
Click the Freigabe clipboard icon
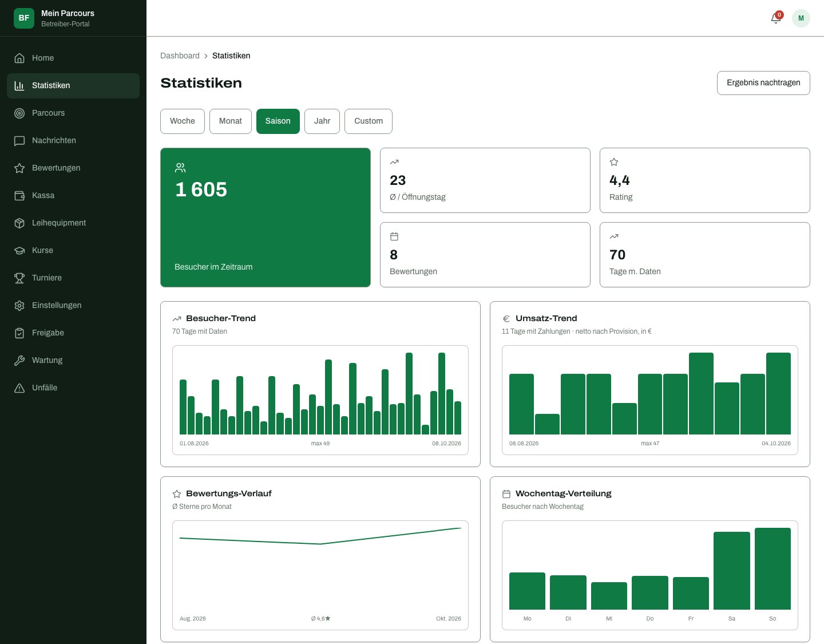coord(19,333)
